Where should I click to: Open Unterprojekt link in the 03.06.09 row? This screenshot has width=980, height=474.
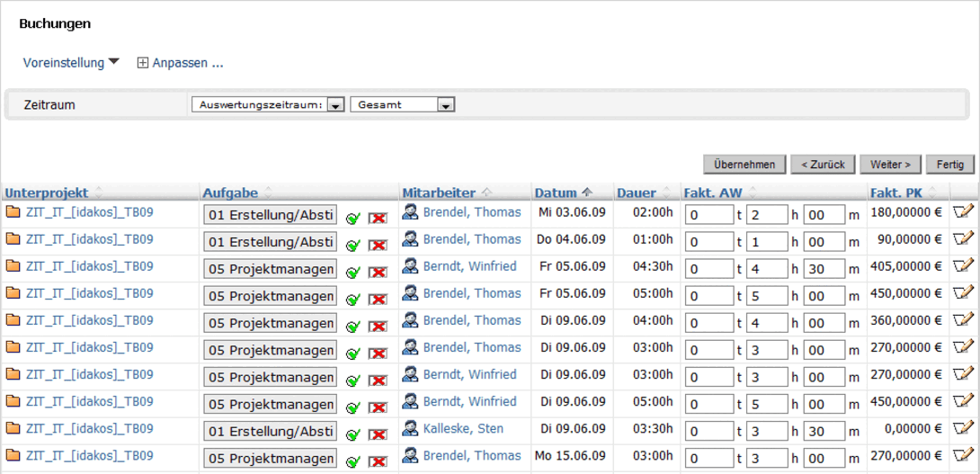89,212
